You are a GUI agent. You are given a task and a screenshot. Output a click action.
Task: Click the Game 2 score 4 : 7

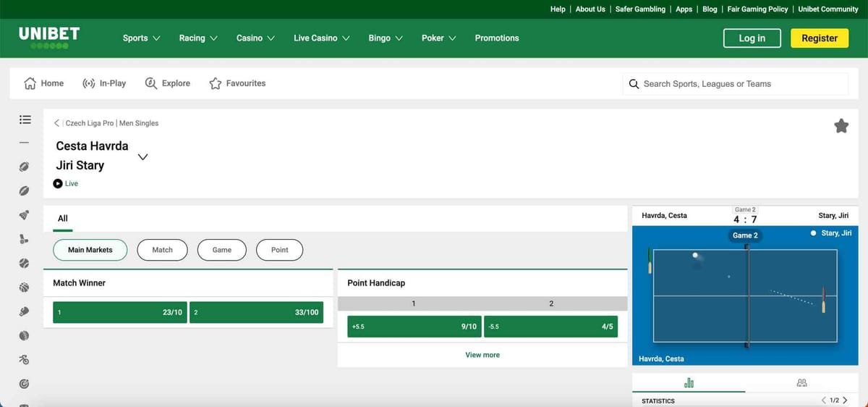pos(745,219)
